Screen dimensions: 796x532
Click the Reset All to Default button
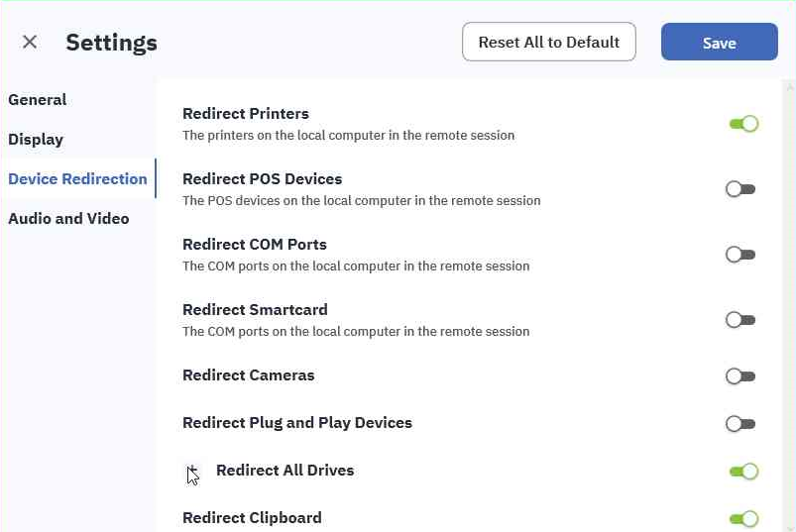pos(549,43)
